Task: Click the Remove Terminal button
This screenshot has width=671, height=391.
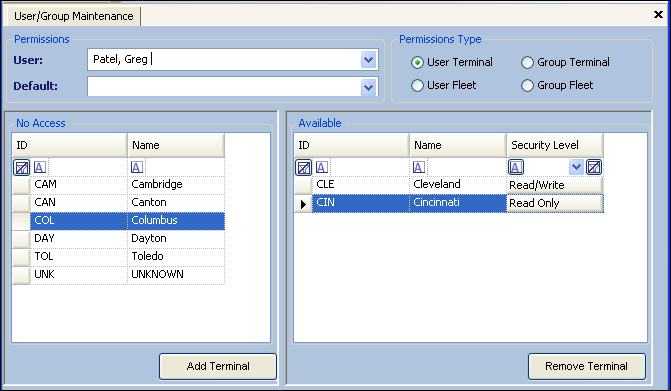Action: [x=587, y=366]
